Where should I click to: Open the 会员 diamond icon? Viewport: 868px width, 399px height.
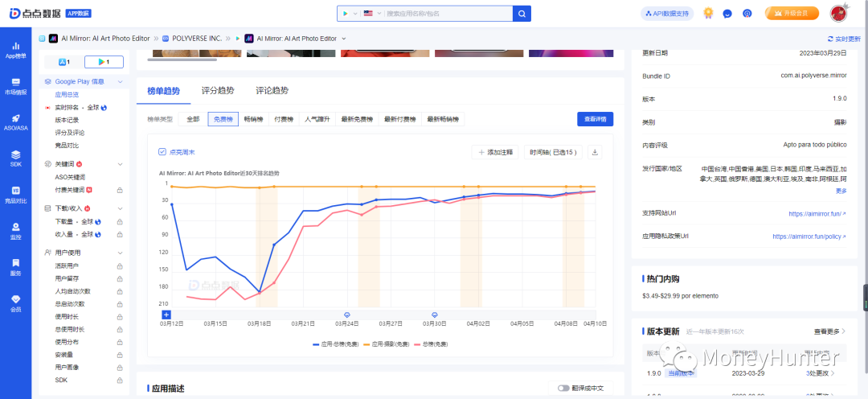[x=16, y=302]
